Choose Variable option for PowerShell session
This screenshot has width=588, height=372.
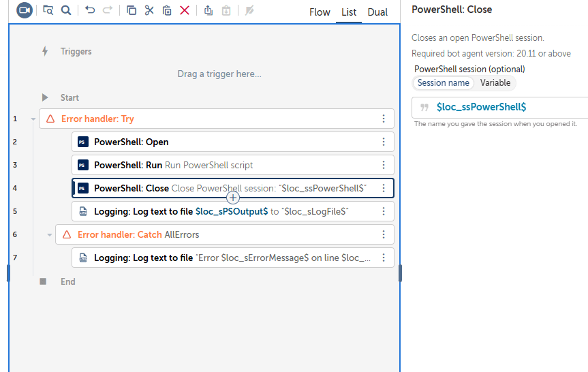pyautogui.click(x=495, y=83)
